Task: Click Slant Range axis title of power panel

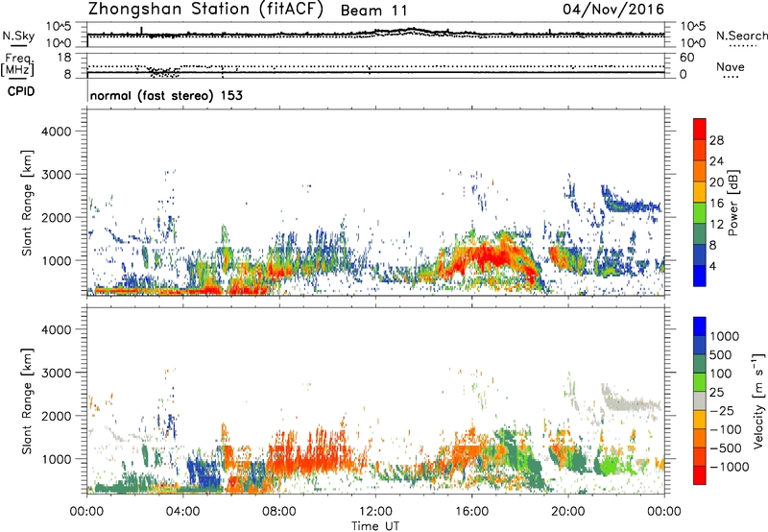Action: coord(27,203)
